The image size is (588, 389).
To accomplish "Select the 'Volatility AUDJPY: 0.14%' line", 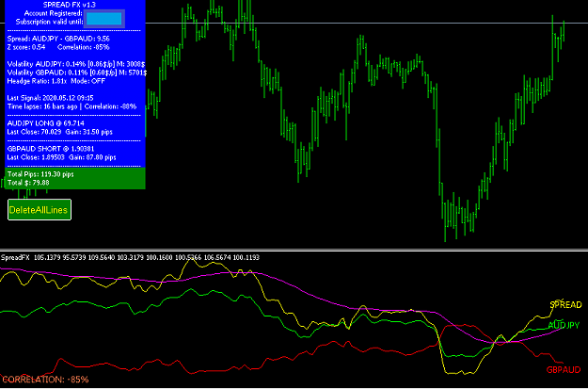I will click(76, 64).
